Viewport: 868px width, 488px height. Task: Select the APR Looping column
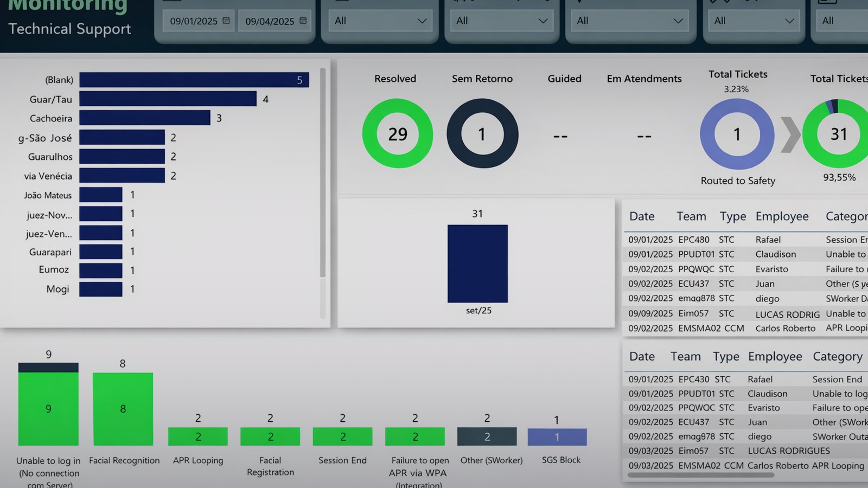pos(198,436)
